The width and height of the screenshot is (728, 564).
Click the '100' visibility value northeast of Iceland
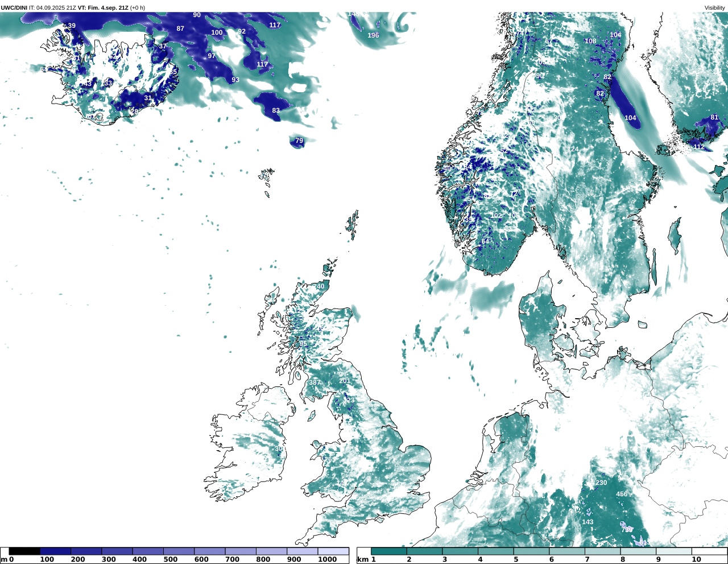[x=217, y=32]
